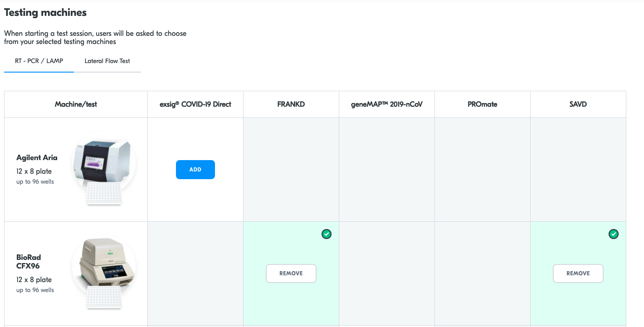Open the BioRad CFX96 machine image
The image size is (644, 327).
click(103, 263)
